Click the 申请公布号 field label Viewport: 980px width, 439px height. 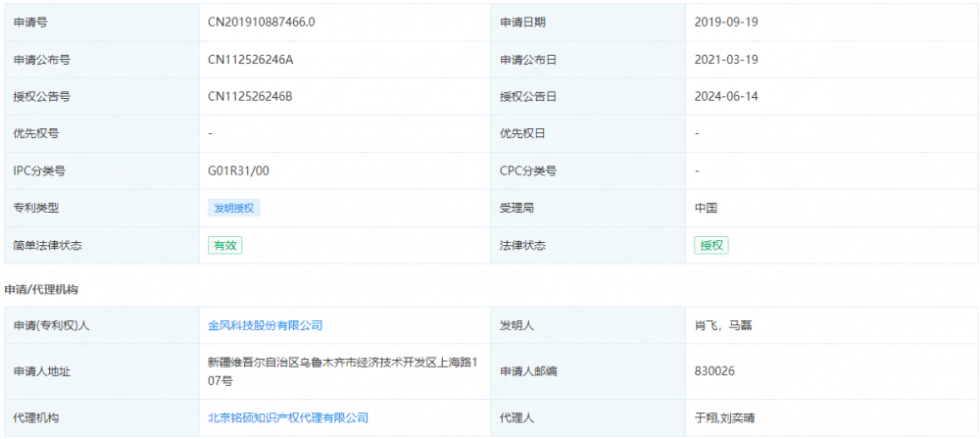(x=42, y=60)
